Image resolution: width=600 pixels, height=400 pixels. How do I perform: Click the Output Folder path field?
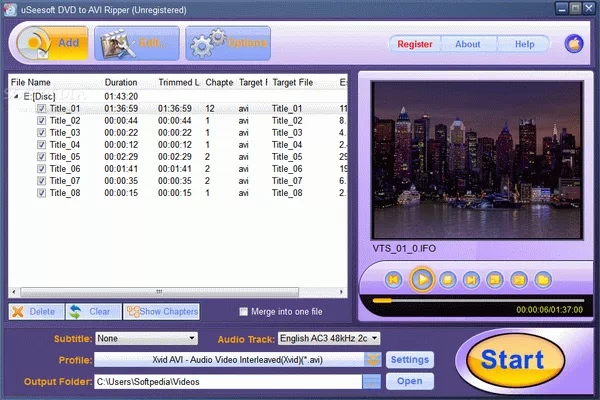[227, 381]
